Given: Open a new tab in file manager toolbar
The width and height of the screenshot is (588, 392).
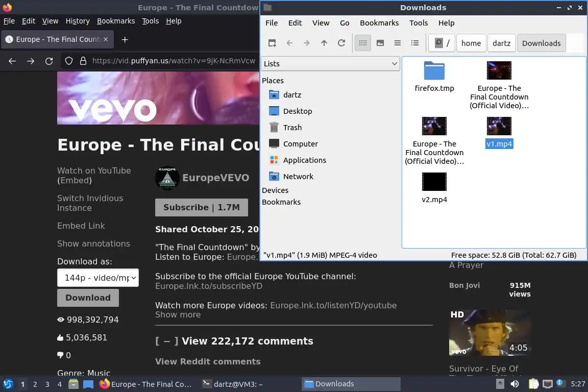Looking at the screenshot, I should click(x=272, y=43).
